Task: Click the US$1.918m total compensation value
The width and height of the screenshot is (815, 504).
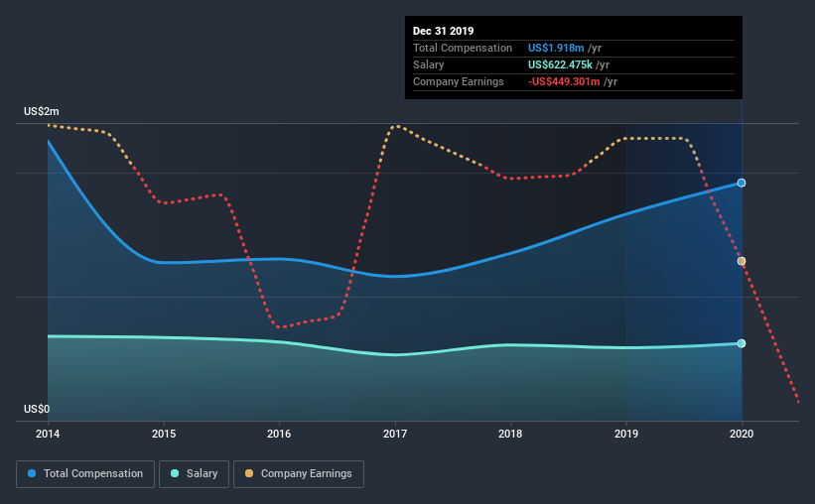Action: [556, 48]
